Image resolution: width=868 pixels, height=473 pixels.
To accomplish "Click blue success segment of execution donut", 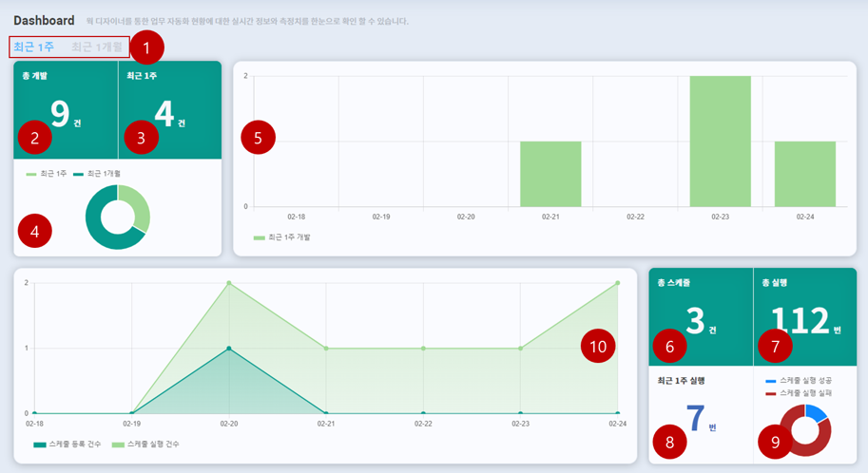I will point(817,412).
